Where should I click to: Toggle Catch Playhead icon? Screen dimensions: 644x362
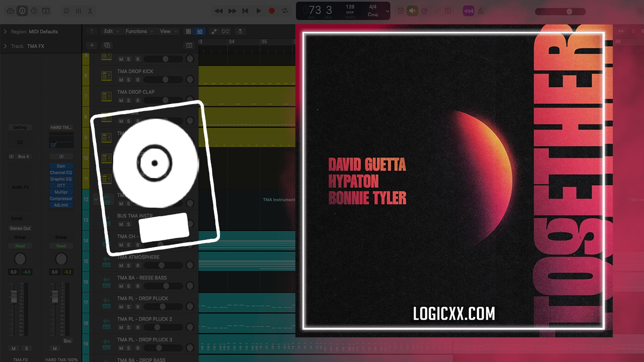click(239, 31)
